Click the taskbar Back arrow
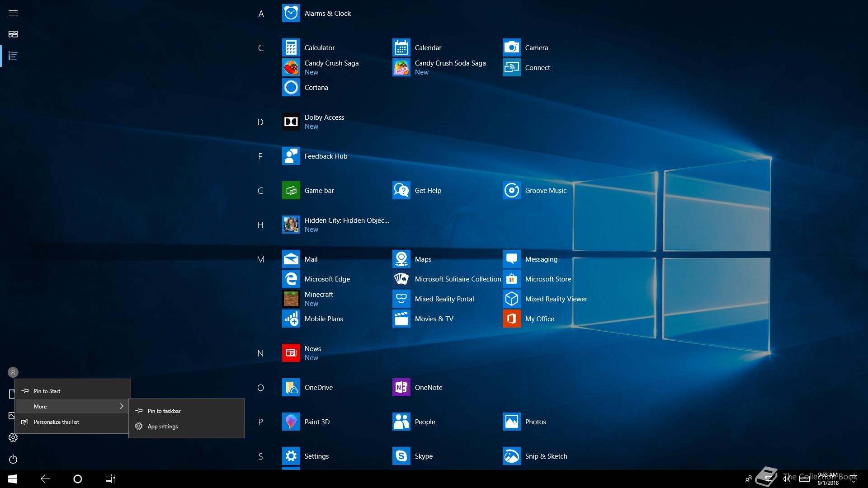The image size is (868, 488). tap(45, 479)
